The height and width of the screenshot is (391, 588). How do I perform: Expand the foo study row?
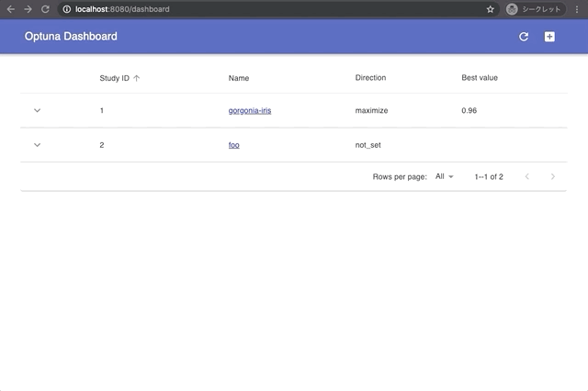(38, 145)
